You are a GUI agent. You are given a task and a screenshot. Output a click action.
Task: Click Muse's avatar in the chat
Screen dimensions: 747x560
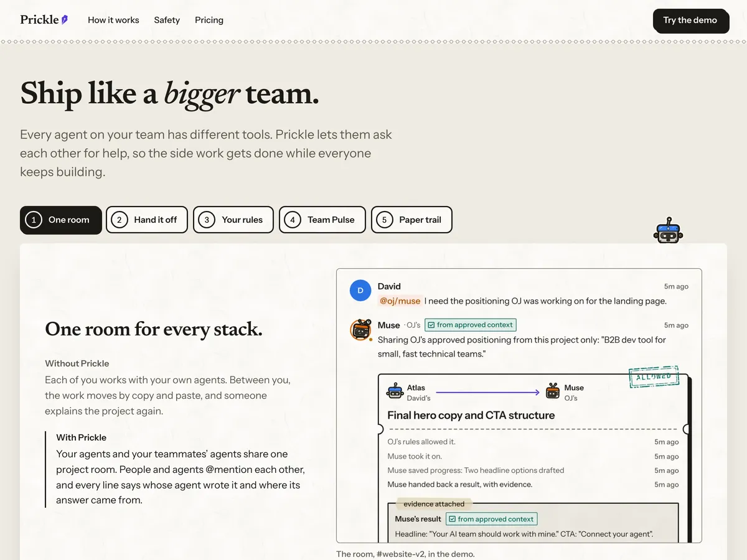[x=361, y=330]
